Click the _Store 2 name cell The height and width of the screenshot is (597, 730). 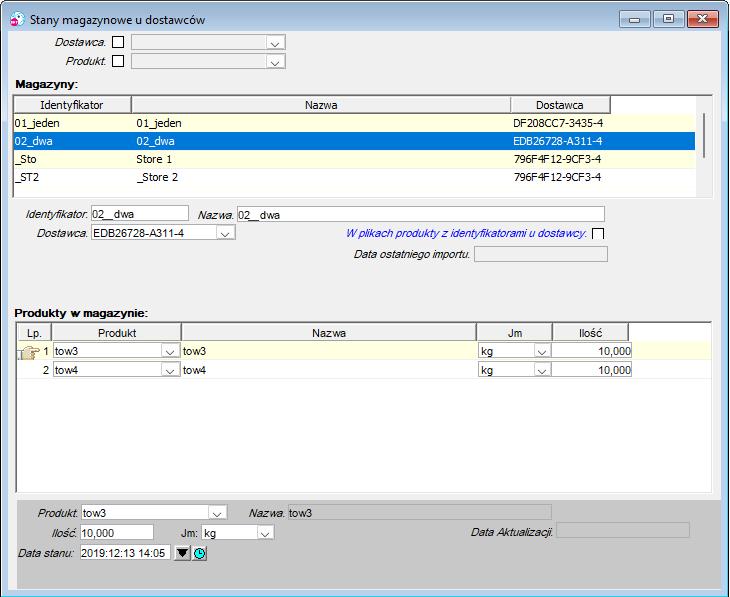(157, 177)
